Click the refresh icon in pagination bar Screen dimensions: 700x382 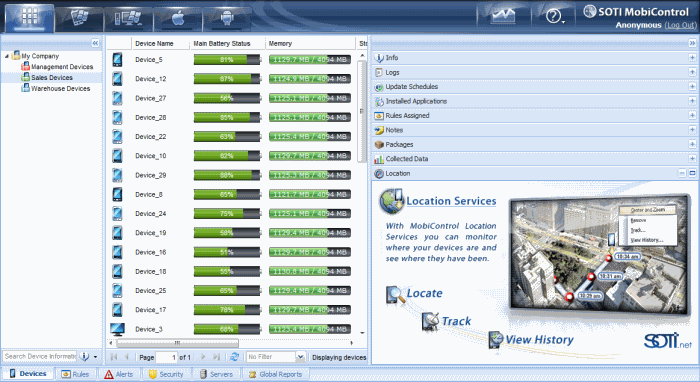point(234,357)
